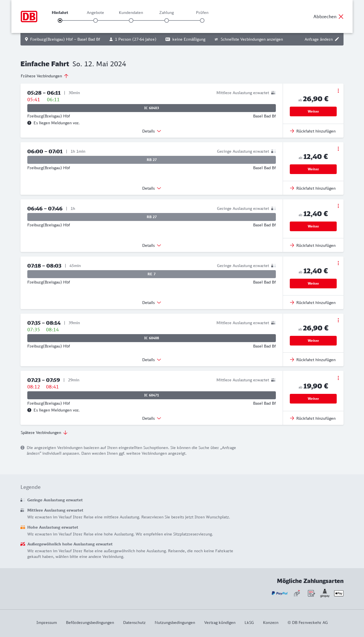Click the PayPal payment icon

pos(280,593)
